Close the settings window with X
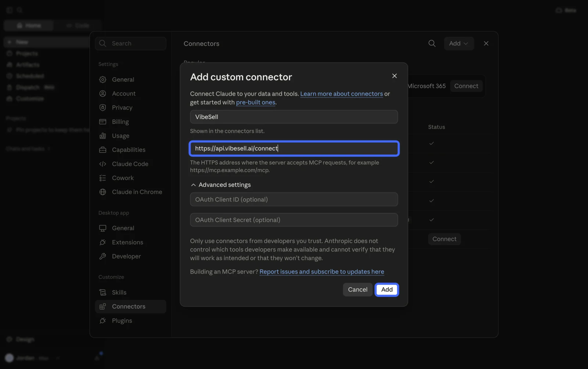Image resolution: width=588 pixels, height=369 pixels. 486,43
